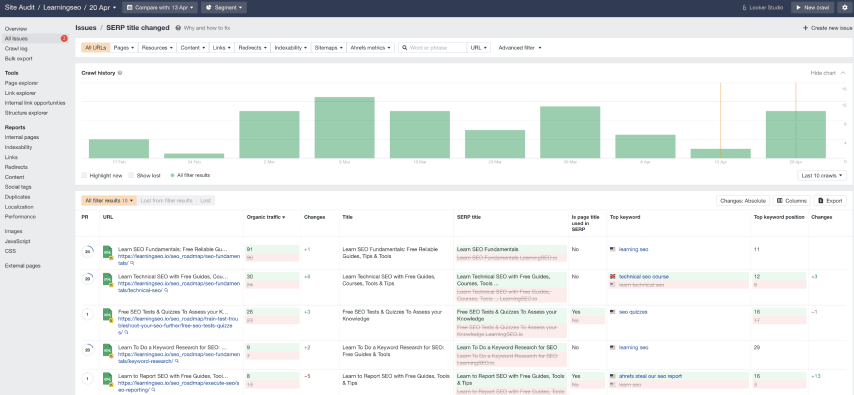Collapse chart with Hide chart
Viewport: 854px width, 395px height.
point(828,72)
